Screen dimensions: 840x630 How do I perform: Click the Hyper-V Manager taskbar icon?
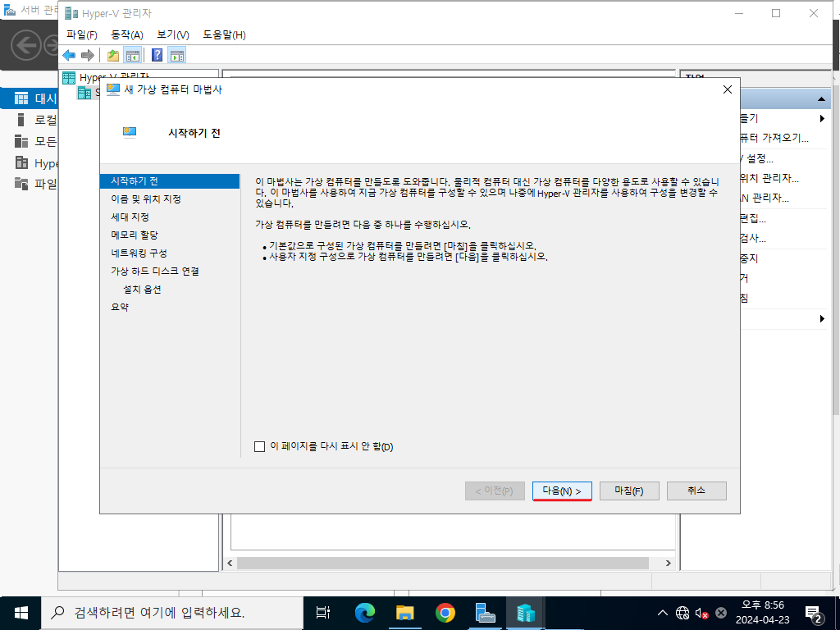pyautogui.click(x=526, y=613)
